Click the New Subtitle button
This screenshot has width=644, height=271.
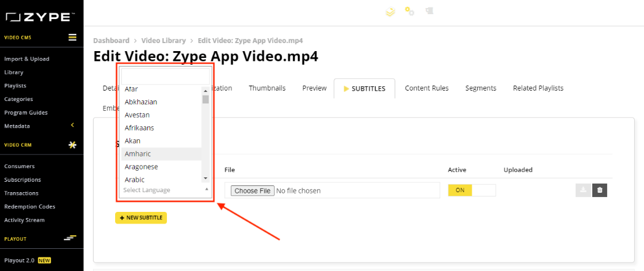(141, 217)
